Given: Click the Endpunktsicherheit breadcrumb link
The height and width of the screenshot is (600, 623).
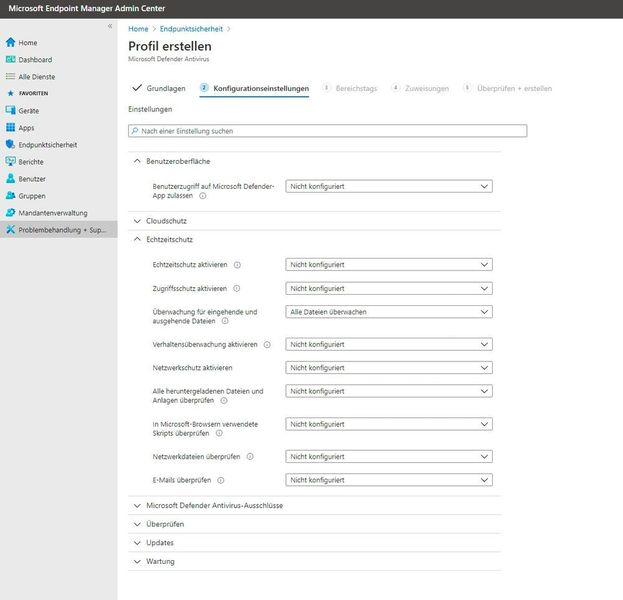Looking at the screenshot, I should 191,29.
